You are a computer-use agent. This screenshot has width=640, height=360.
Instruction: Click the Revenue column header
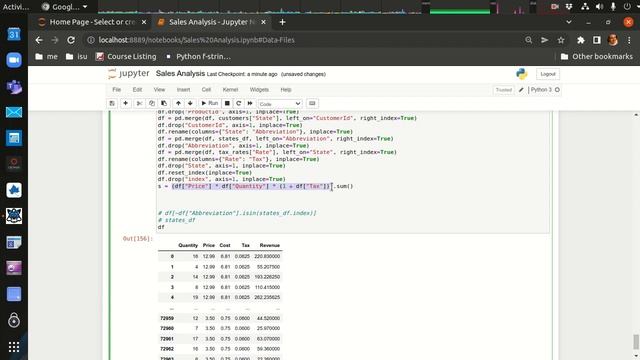click(269, 245)
